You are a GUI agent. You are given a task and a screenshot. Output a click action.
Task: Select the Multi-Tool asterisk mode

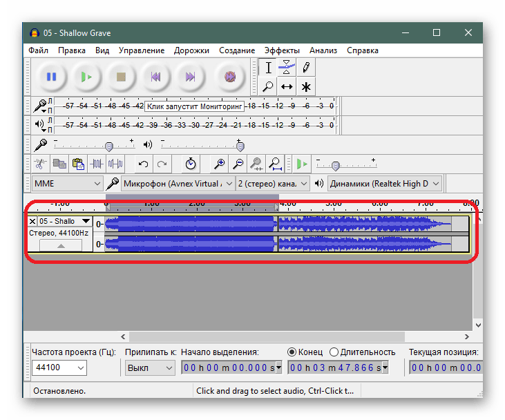[x=305, y=86]
